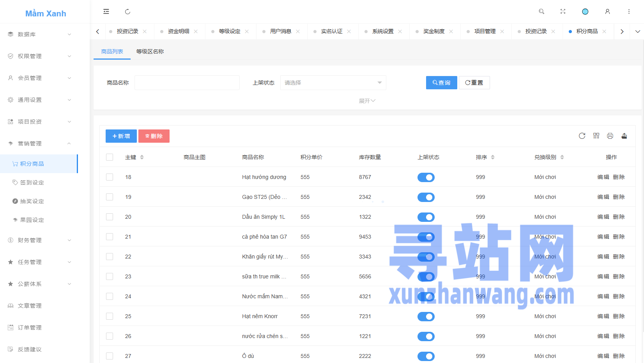Screen dimensions: 644x363
Task: Click the 新增 add button
Action: click(x=121, y=136)
